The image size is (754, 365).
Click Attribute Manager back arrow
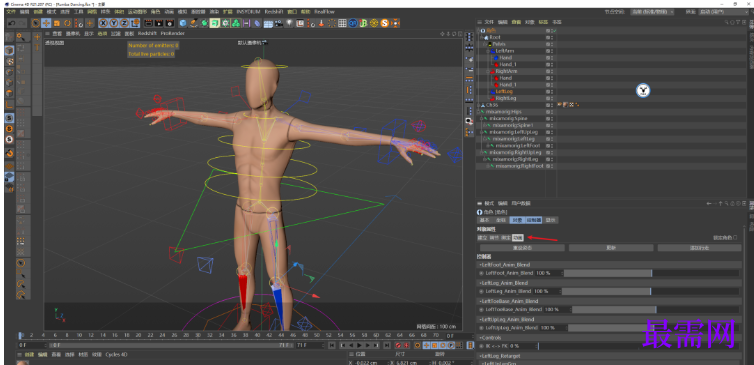pos(709,203)
